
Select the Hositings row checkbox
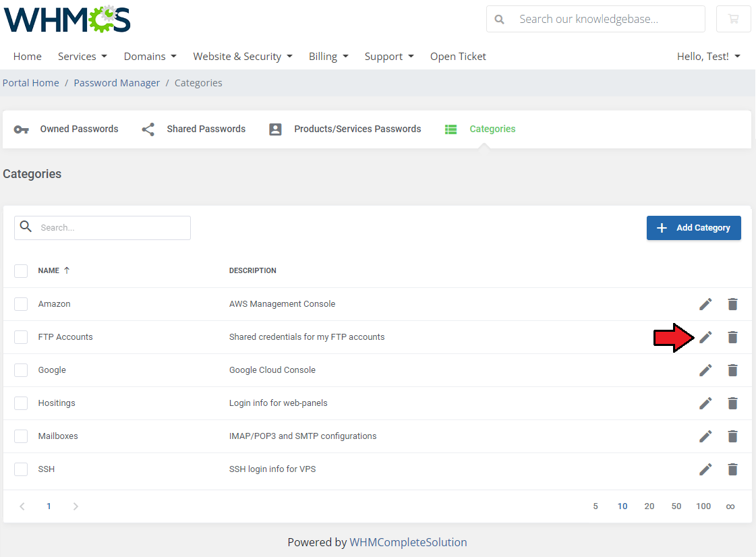21,403
